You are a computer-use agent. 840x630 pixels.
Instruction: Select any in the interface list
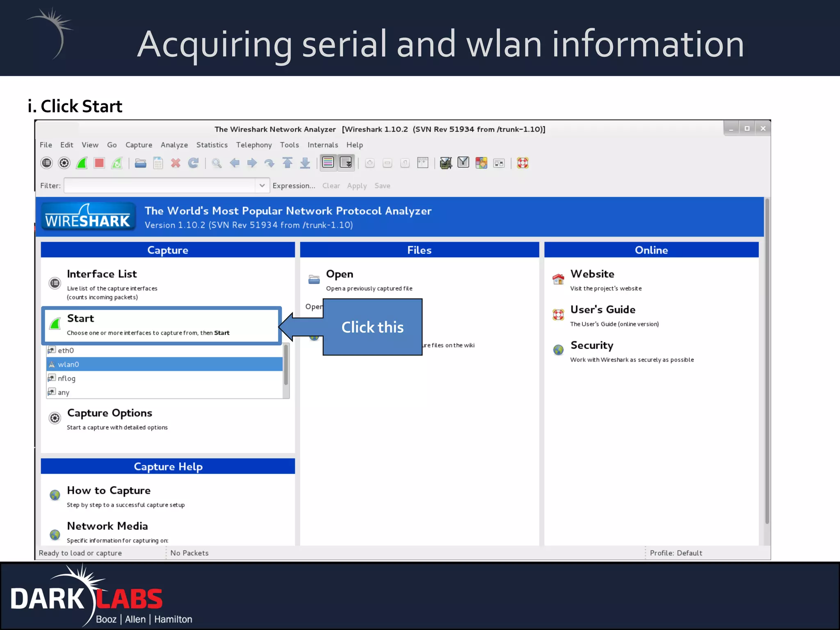coord(164,392)
